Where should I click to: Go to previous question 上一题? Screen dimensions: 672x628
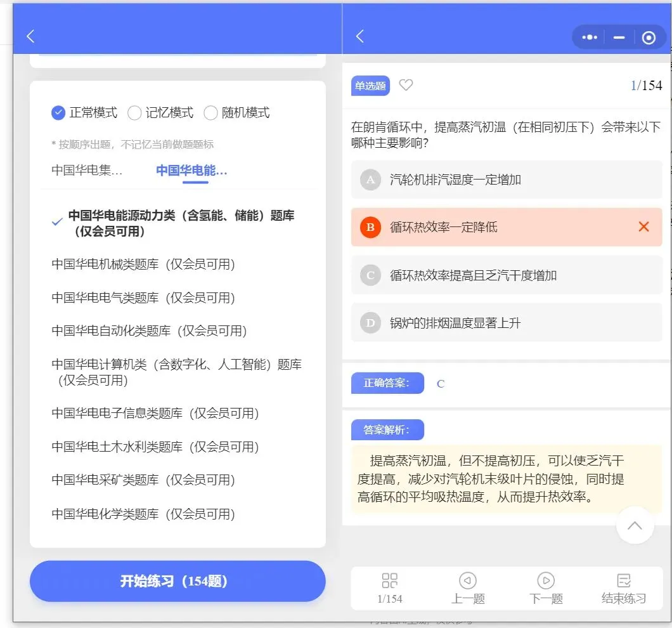(x=468, y=588)
